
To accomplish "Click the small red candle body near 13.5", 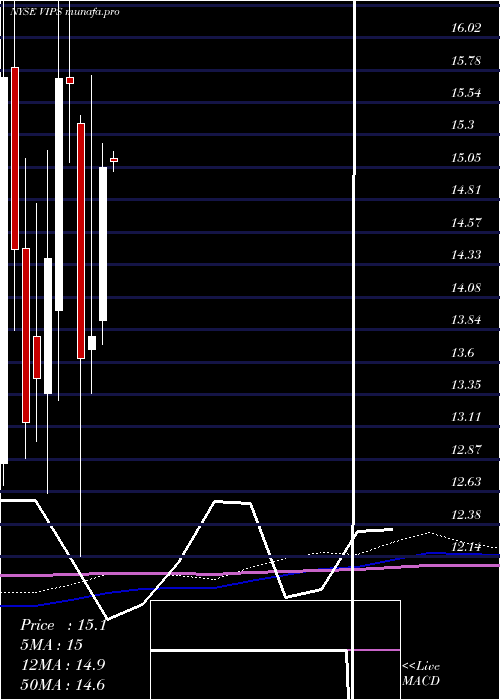I will coord(37,358).
